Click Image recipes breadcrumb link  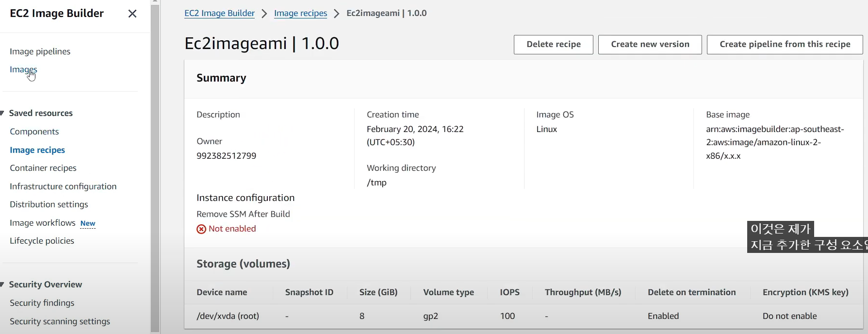pyautogui.click(x=300, y=13)
